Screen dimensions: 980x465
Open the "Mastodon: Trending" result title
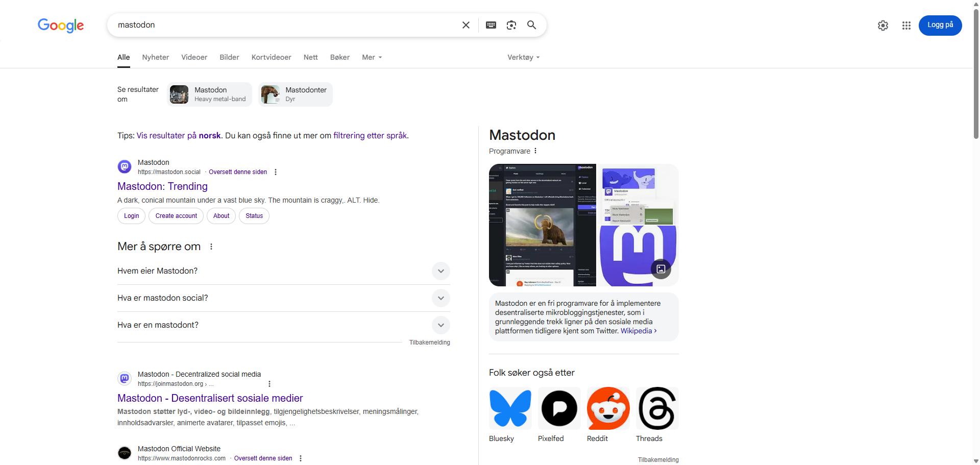162,186
